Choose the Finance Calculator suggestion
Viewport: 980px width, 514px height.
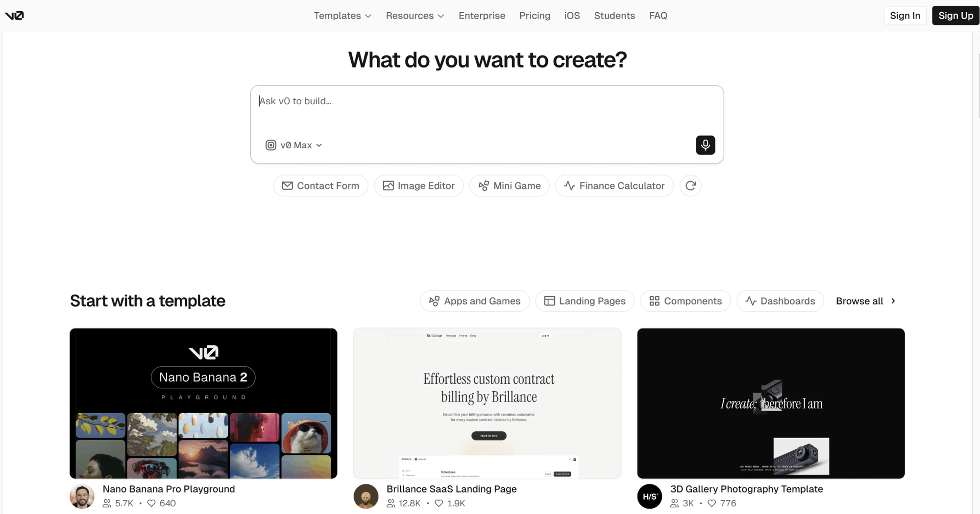pos(614,186)
